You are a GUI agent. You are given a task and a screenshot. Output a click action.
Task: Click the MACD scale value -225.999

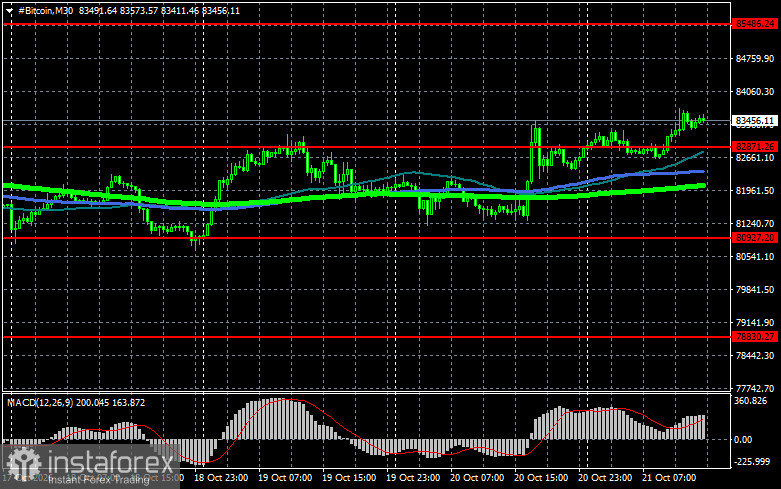click(x=753, y=462)
